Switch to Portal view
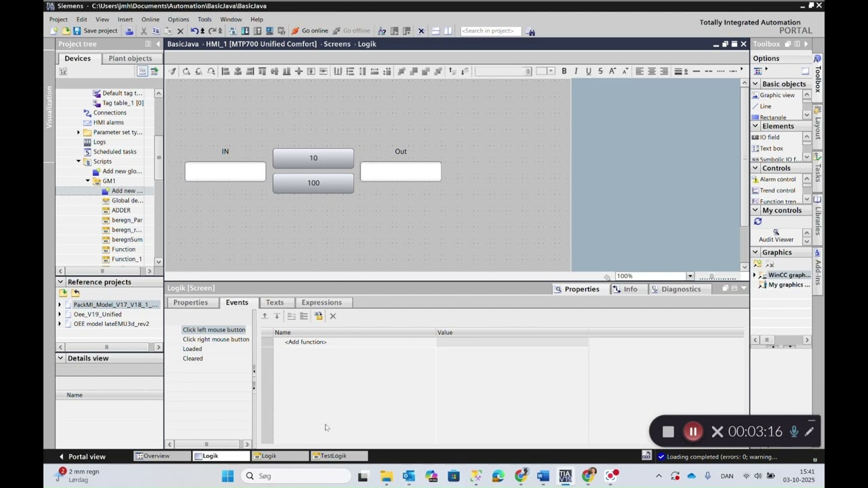Screen dimensions: 868x488 pyautogui.click(x=82, y=457)
